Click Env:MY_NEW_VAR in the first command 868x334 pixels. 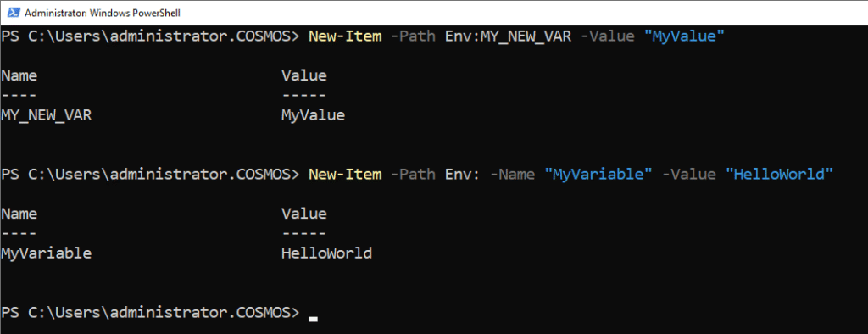(x=508, y=36)
